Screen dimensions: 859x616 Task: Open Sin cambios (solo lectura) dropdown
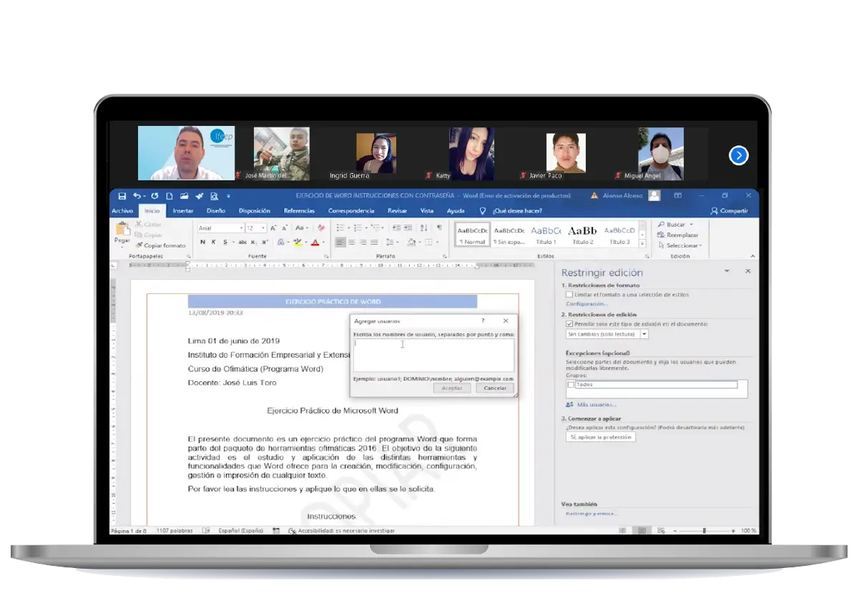644,334
